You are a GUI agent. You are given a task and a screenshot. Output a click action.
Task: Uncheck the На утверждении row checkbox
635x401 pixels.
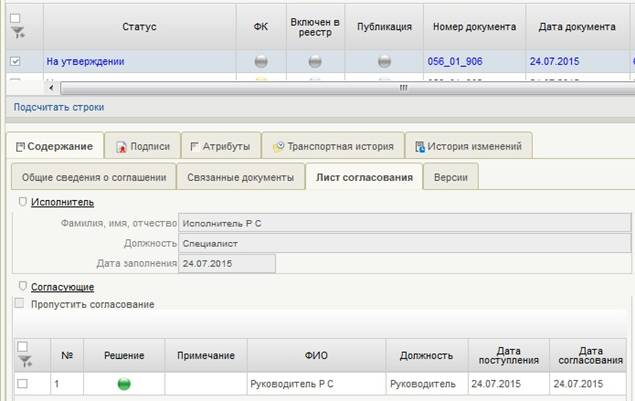point(15,61)
